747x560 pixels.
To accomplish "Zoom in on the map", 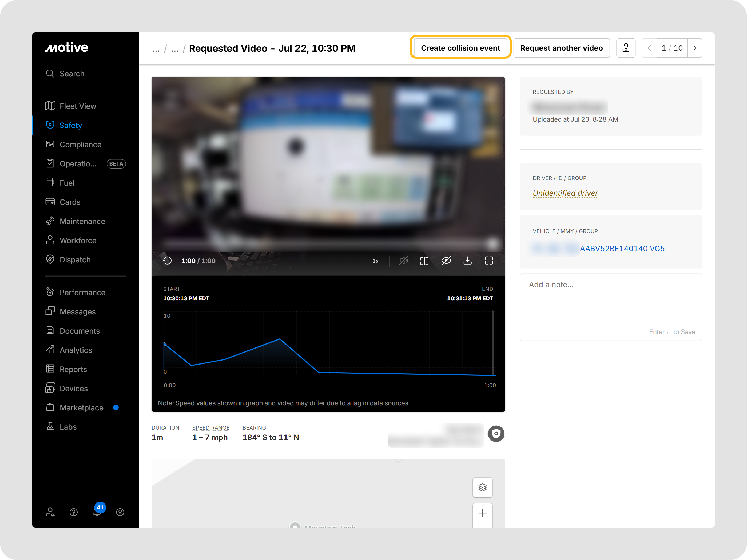I will [x=482, y=513].
